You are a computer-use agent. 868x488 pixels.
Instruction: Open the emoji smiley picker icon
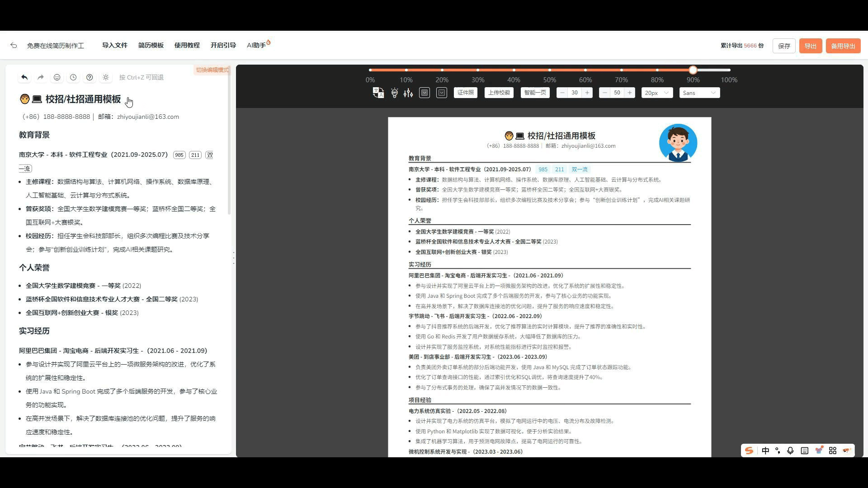57,78
